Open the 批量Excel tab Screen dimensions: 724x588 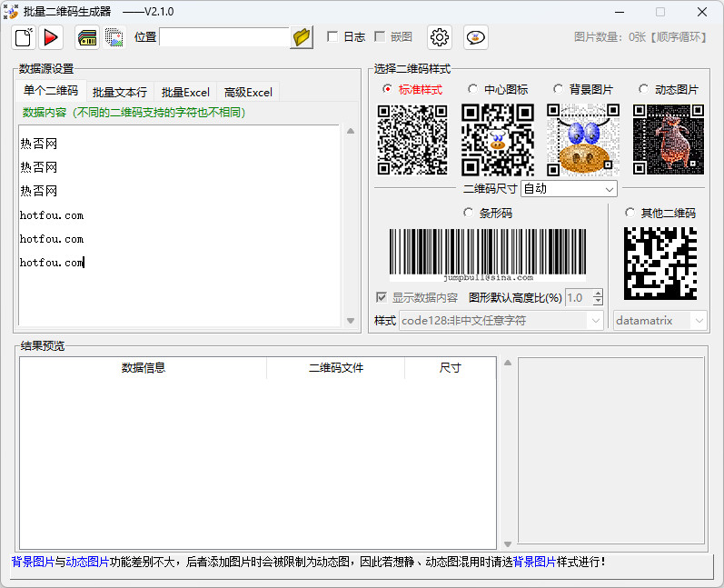(x=185, y=93)
